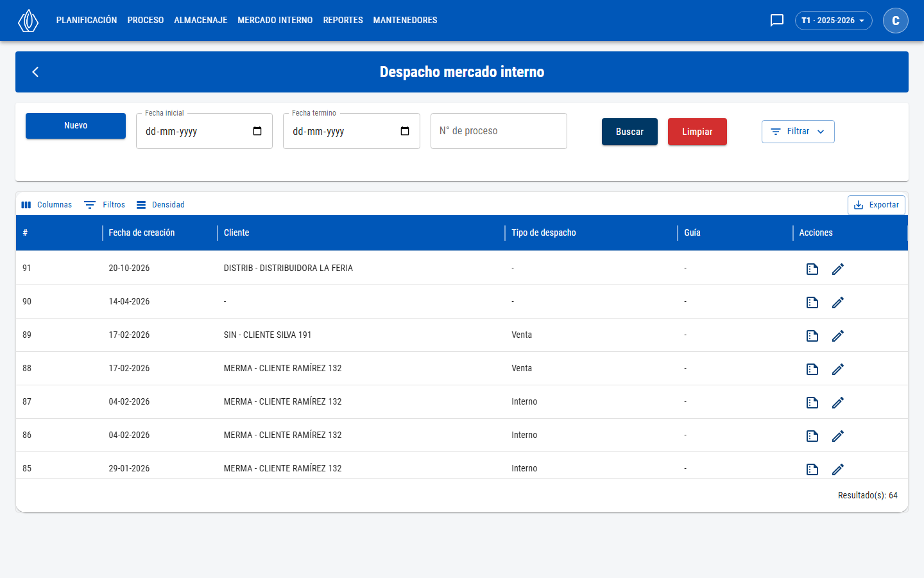This screenshot has width=924, height=578.
Task: Focus the N° de proceso field
Action: pyautogui.click(x=499, y=131)
